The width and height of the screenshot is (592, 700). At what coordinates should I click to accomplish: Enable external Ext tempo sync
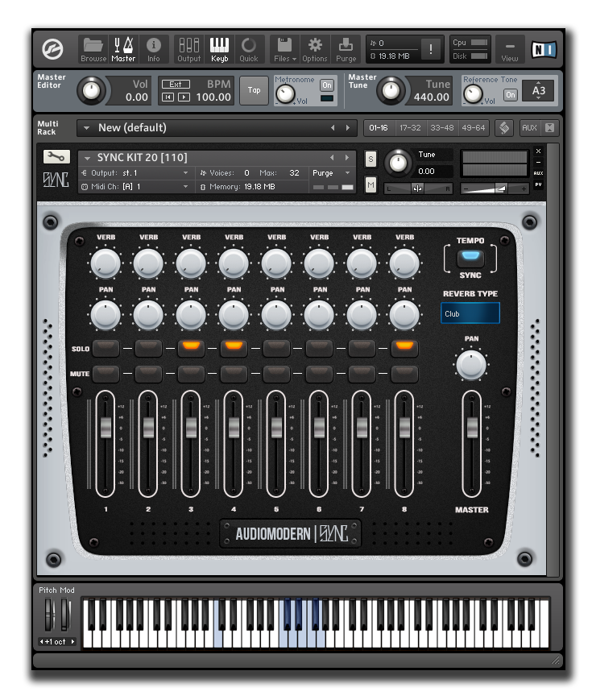176,84
